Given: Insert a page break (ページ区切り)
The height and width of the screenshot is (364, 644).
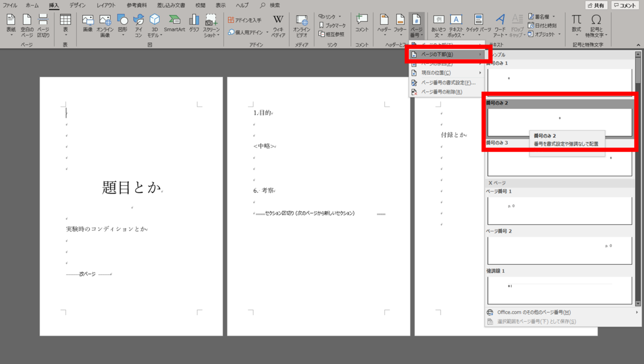Looking at the screenshot, I should pos(43,25).
